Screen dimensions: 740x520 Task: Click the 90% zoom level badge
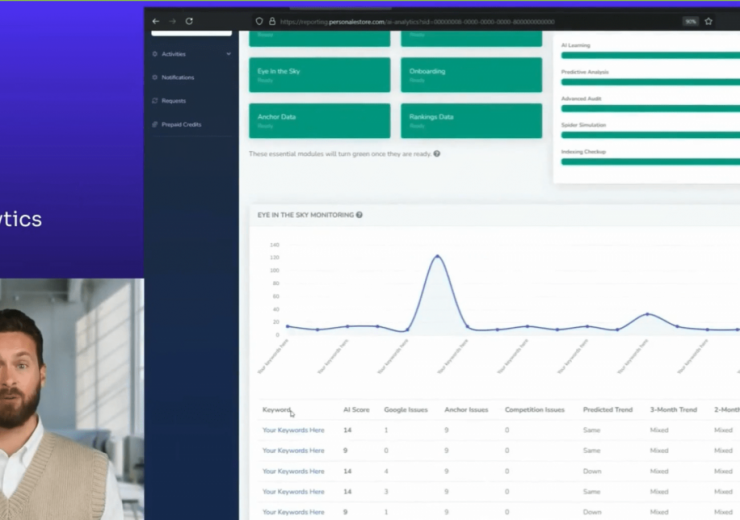click(690, 21)
